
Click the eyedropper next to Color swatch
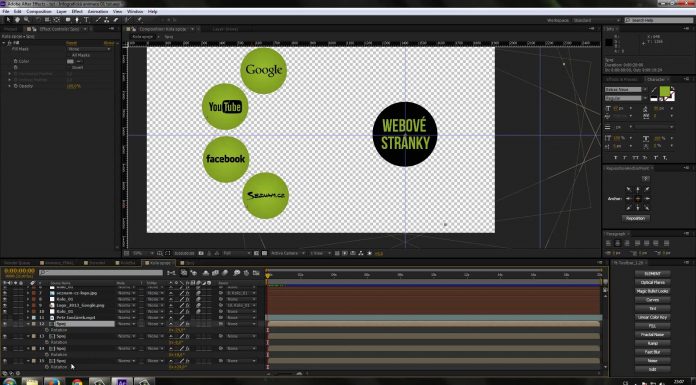click(x=79, y=61)
